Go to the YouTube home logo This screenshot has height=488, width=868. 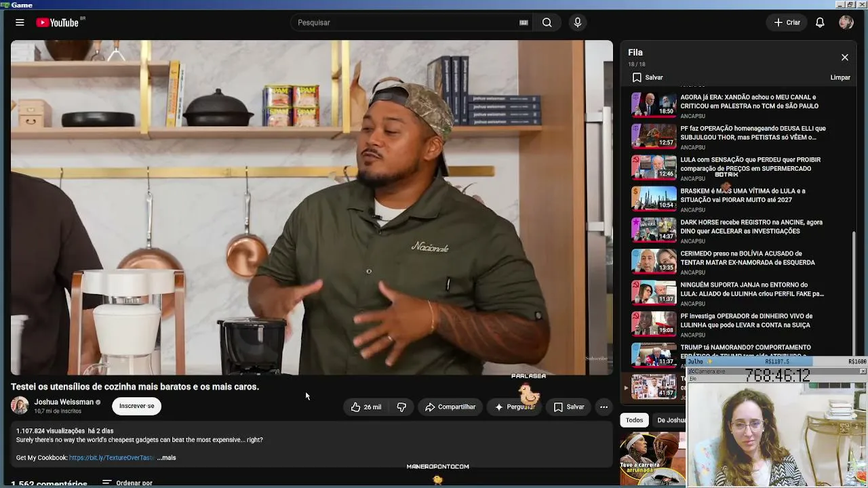[58, 22]
